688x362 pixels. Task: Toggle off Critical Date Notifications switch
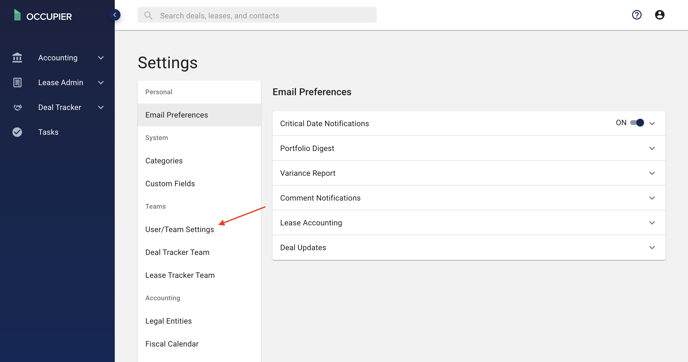[637, 123]
